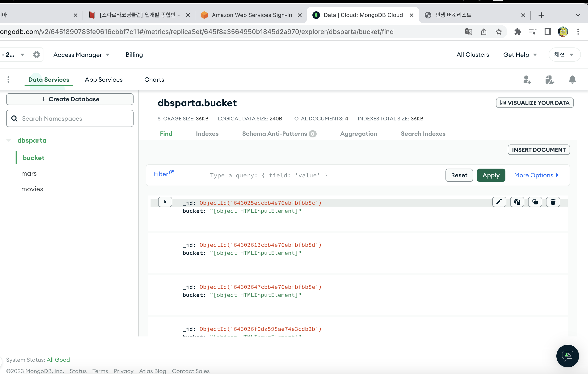The height and width of the screenshot is (374, 588).
Task: Focus the filter query input
Action: [x=325, y=175]
